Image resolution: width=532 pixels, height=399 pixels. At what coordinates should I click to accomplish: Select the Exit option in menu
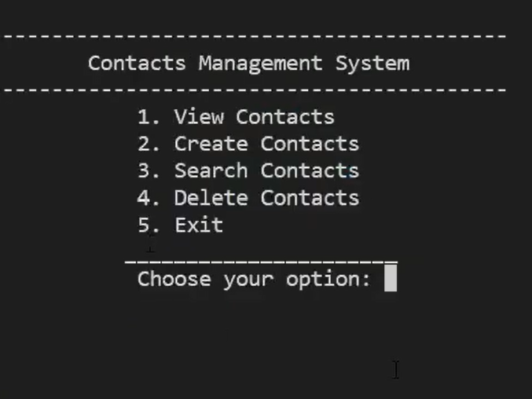click(199, 225)
